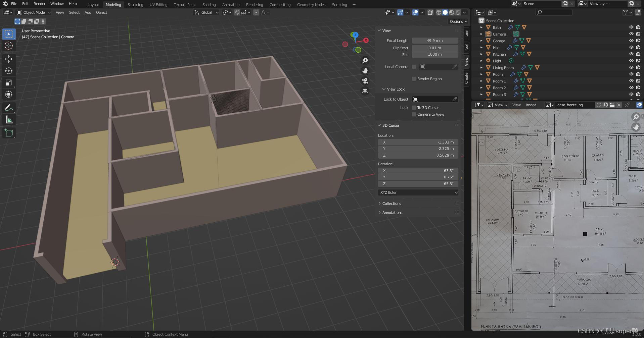Screen dimensions: 644x338
Task: Select wireframe viewport shading
Action: point(439,12)
